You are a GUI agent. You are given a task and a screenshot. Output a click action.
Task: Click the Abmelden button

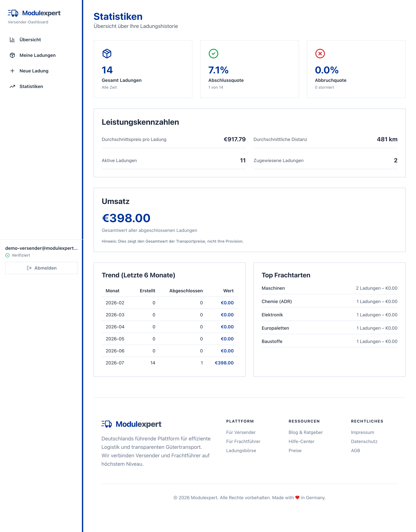41,268
